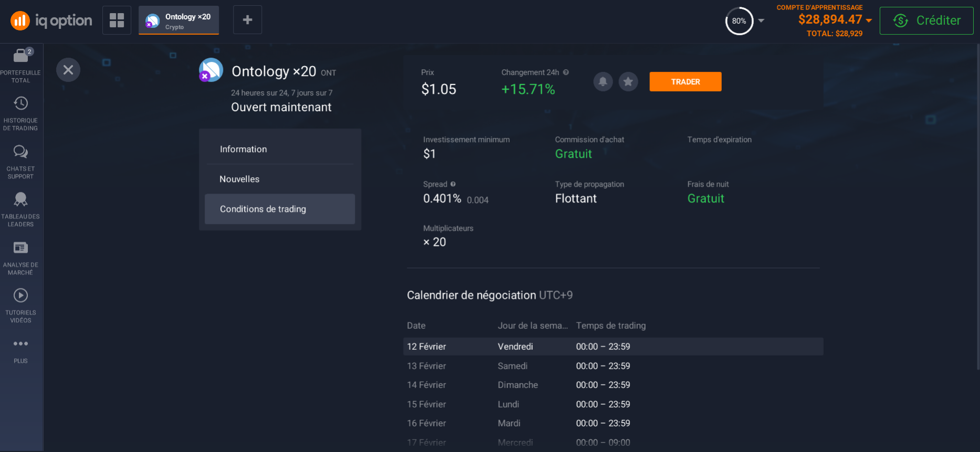Click the Frais de nuit Gratuit value
The image size is (980, 452).
point(705,199)
